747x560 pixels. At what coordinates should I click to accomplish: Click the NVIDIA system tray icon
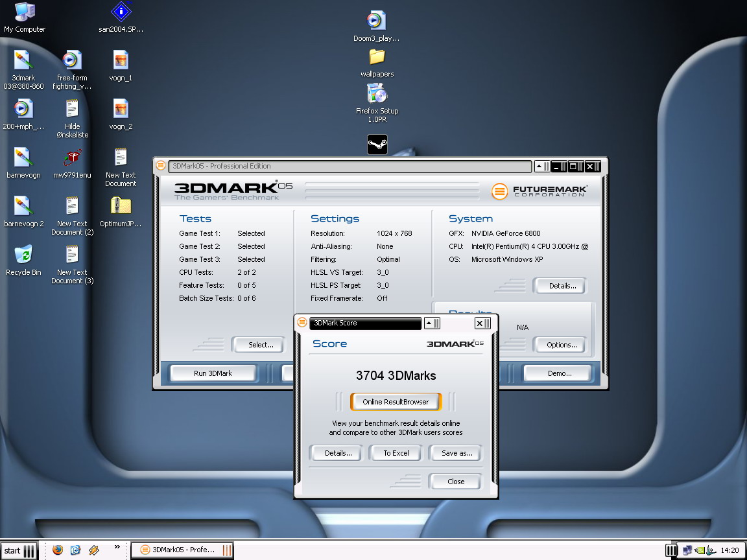700,550
